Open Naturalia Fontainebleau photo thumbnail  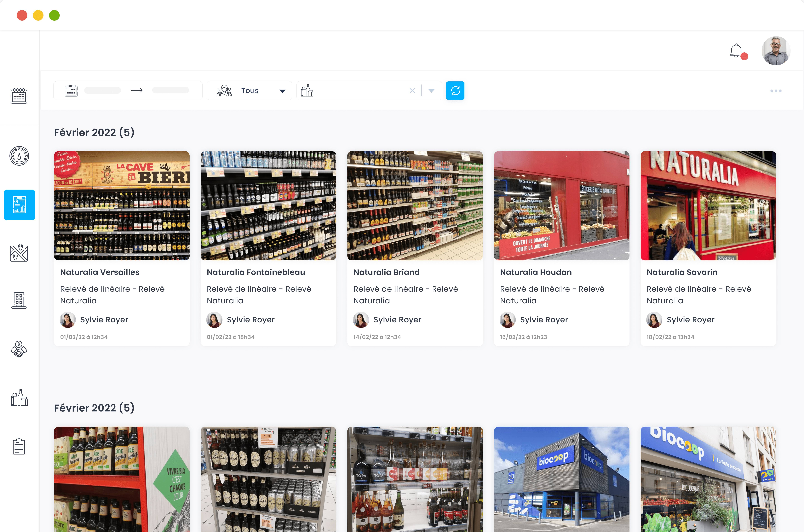pos(268,206)
